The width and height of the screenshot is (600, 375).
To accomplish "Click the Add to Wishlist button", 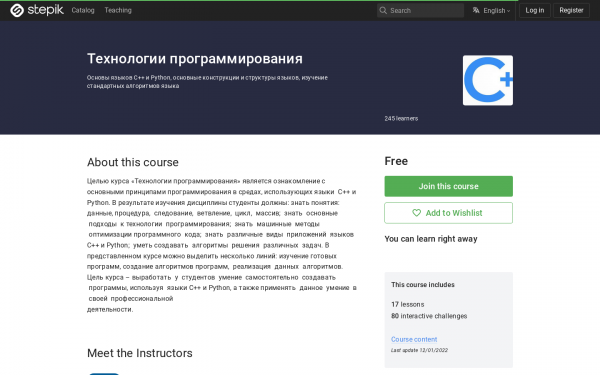I will click(x=448, y=213).
